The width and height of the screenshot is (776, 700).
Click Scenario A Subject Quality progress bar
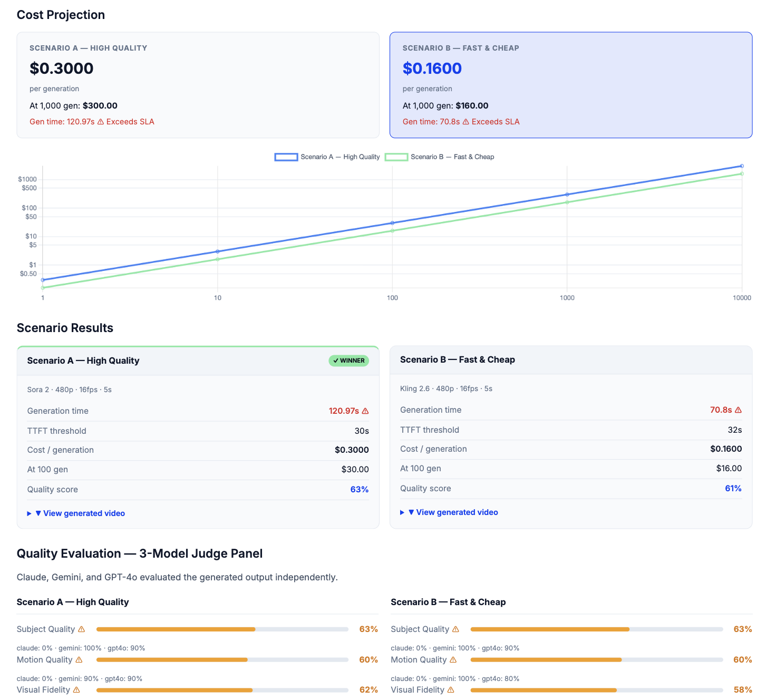(x=222, y=629)
